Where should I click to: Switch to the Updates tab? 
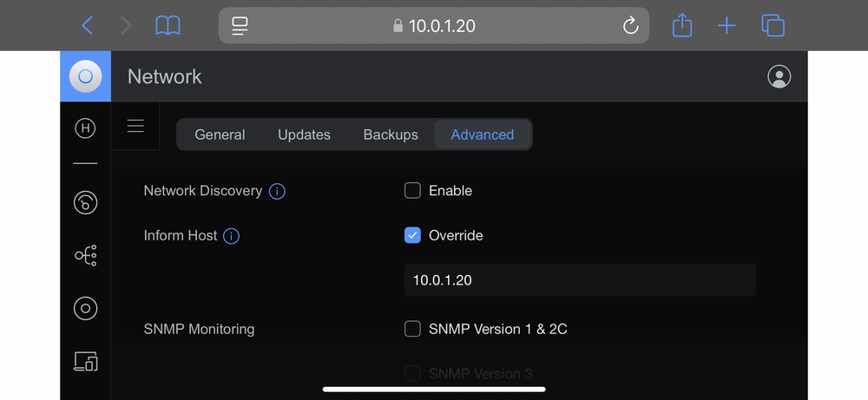[304, 134]
